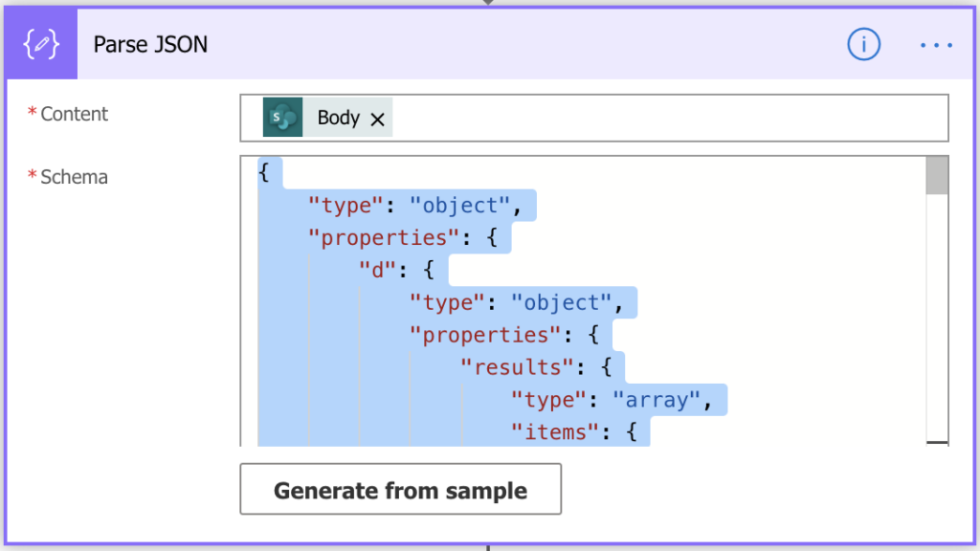Click the schema scrollbar thumb
This screenshot has height=551, width=980.
[937, 176]
